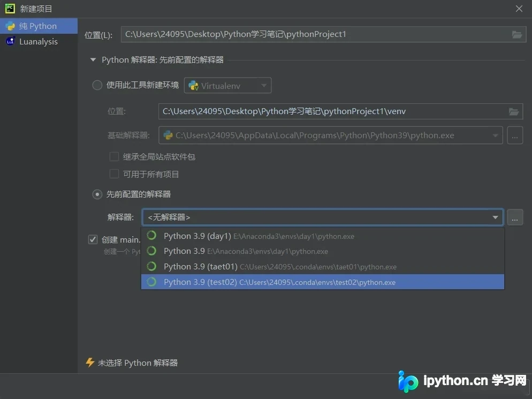532x399 pixels.
Task: Choose unnamed Python 3.9 day1 path entry
Action: pos(323,251)
